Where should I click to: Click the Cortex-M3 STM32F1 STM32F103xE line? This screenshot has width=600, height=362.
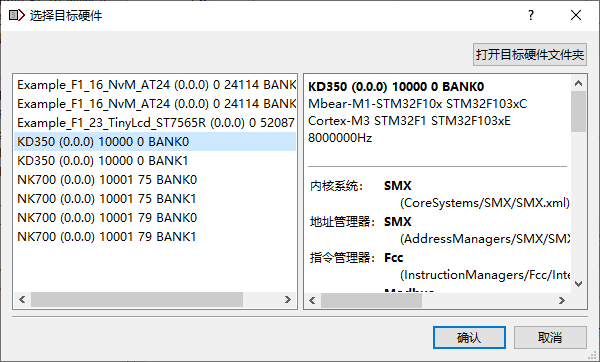click(x=409, y=121)
